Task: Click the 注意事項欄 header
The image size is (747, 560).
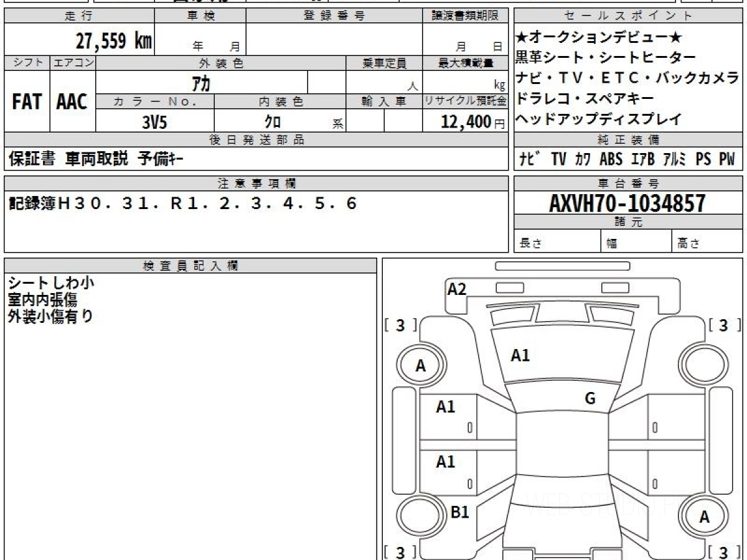Action: tap(256, 184)
